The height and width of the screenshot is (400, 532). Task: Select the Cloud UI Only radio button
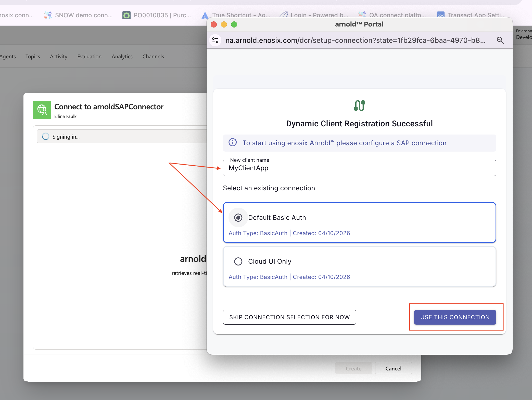coord(238,261)
